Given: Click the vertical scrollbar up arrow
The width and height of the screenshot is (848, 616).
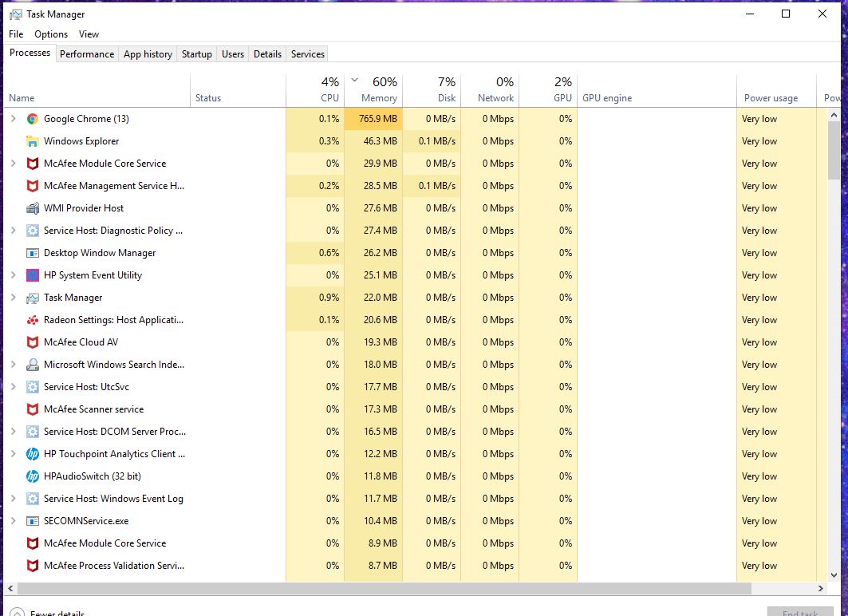Looking at the screenshot, I should coord(834,115).
